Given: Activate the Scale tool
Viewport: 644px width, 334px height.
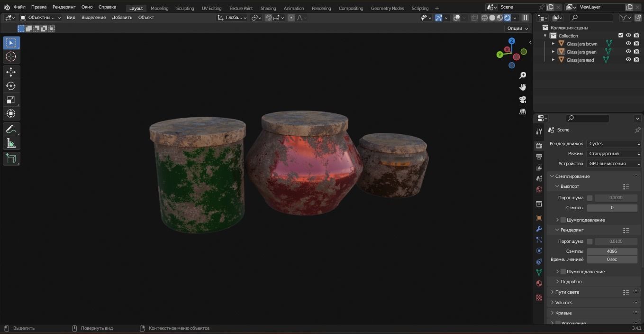Looking at the screenshot, I should pyautogui.click(x=11, y=100).
